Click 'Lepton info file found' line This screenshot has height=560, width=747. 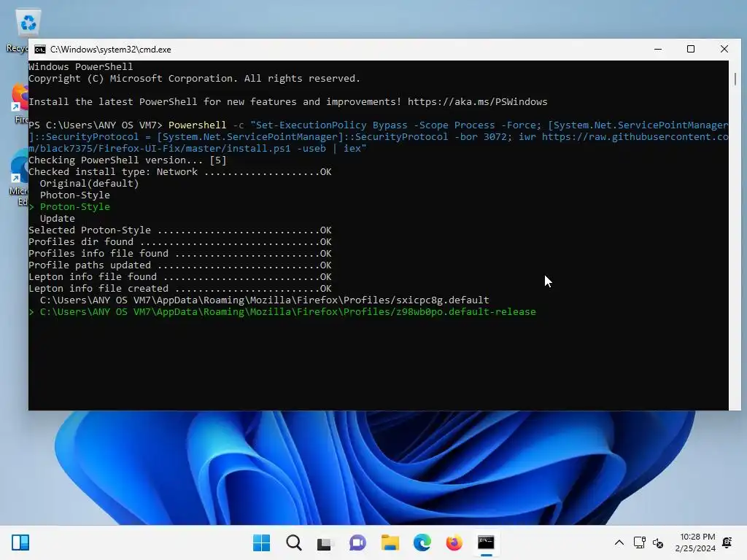tap(180, 276)
